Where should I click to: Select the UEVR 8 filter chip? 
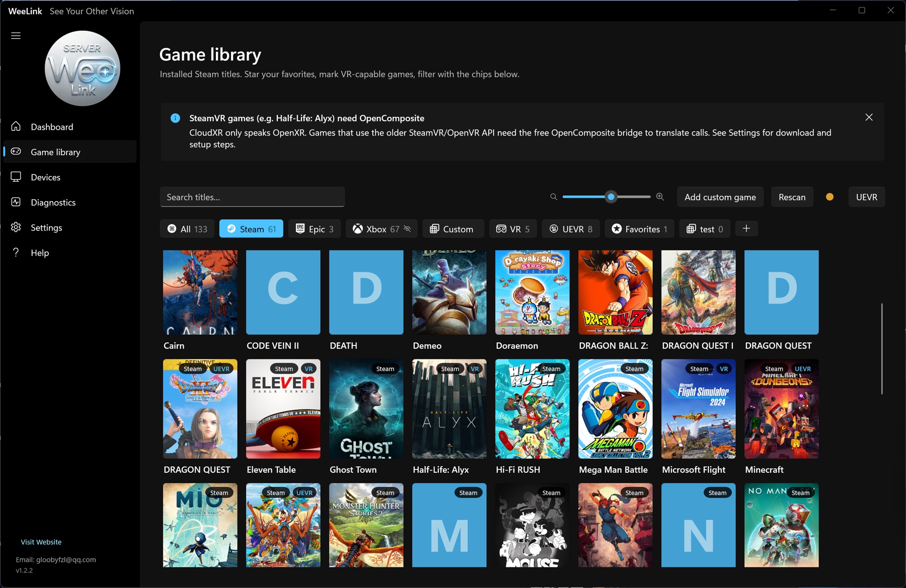click(571, 229)
